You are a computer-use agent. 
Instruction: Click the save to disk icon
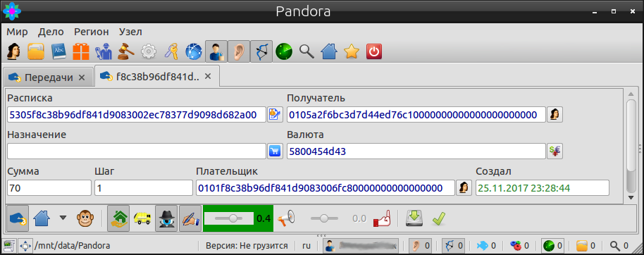(x=414, y=218)
